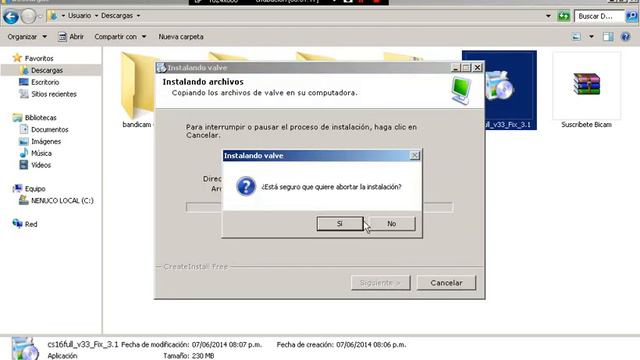Open Explorer help icon
The image size is (640, 360).
coord(625,37)
